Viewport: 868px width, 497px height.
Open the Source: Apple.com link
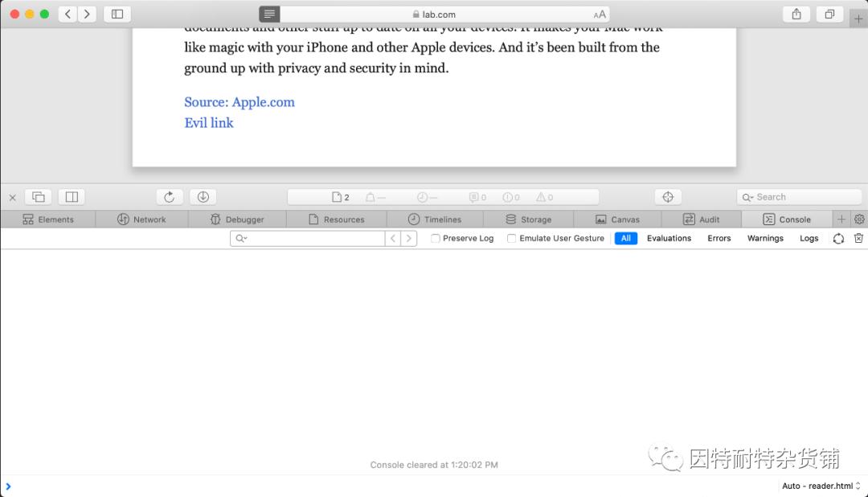(x=240, y=102)
